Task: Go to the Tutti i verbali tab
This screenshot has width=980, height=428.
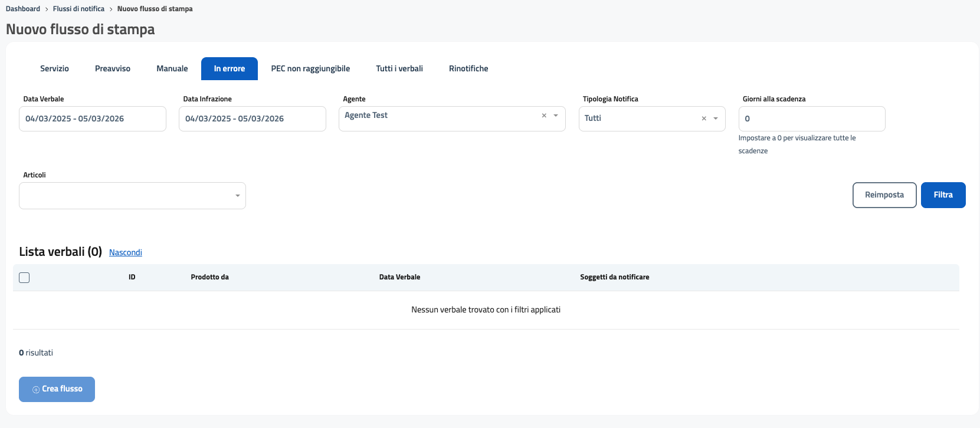Action: click(399, 69)
